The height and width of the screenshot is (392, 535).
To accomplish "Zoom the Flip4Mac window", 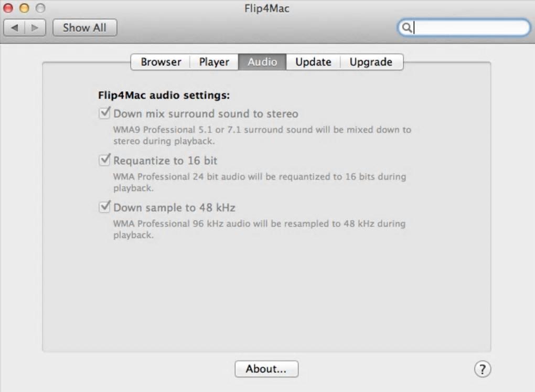I will coord(40,8).
